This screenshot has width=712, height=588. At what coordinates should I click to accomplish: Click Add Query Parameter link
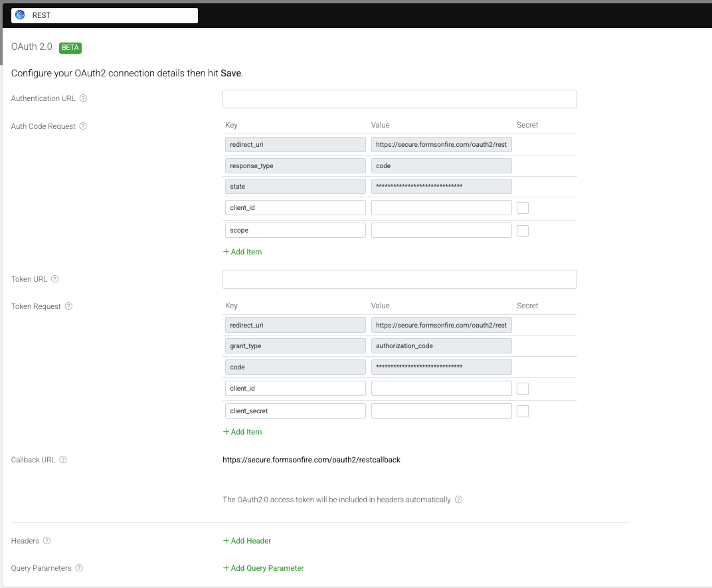[x=264, y=568]
